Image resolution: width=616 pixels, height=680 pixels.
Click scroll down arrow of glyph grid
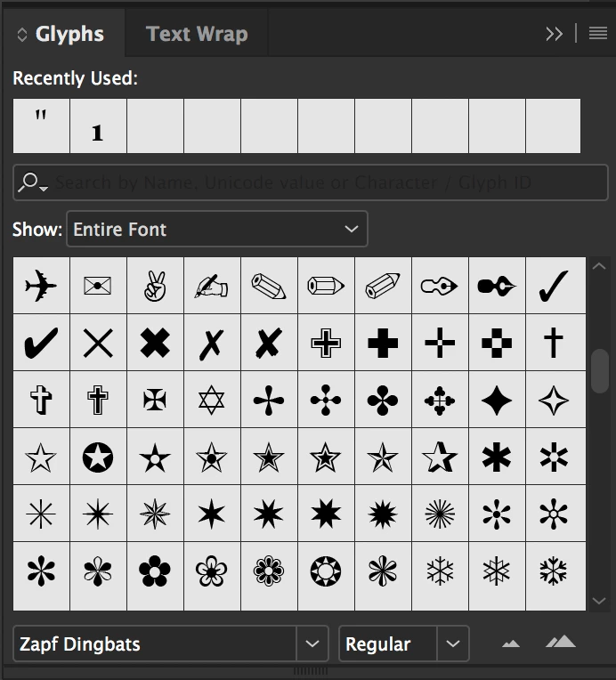coord(599,601)
